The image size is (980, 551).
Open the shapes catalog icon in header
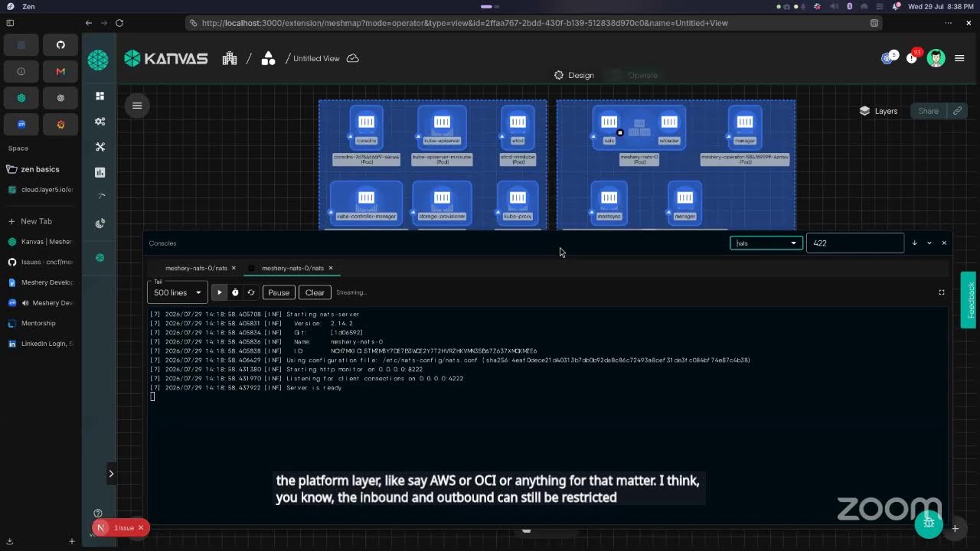tap(268, 58)
